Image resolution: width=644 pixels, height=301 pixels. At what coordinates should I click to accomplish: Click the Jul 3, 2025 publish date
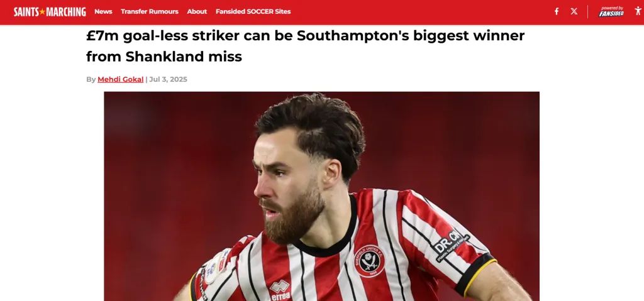pos(168,79)
